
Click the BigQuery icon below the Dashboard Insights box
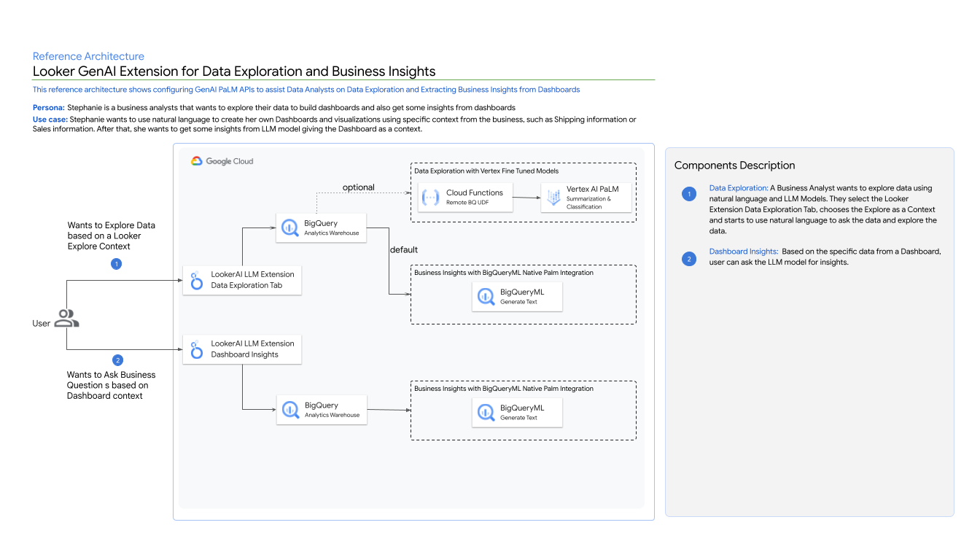coord(290,410)
